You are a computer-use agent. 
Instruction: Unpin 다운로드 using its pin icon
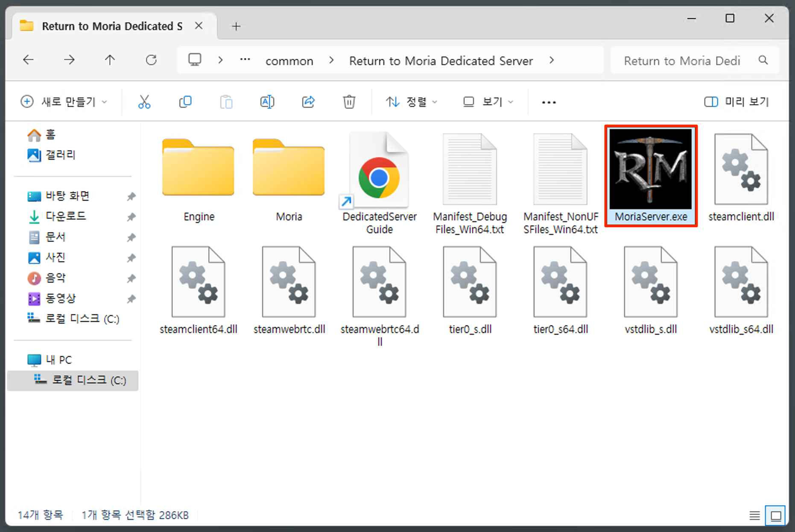[131, 217]
